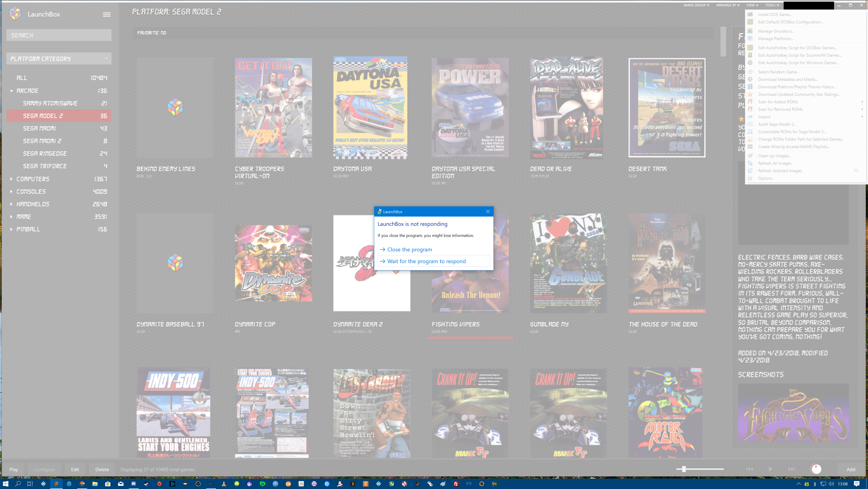868x489 pixels.
Task: Click the Select Random Game question icon
Action: [750, 72]
